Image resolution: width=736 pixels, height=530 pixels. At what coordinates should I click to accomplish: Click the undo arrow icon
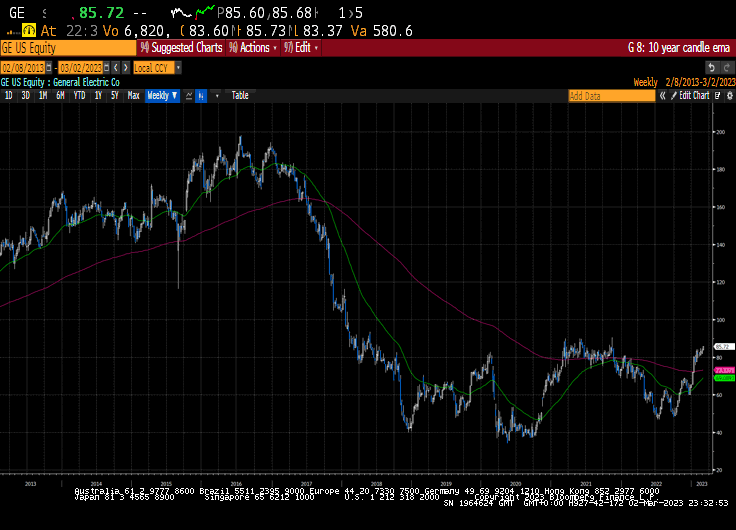coord(712,68)
